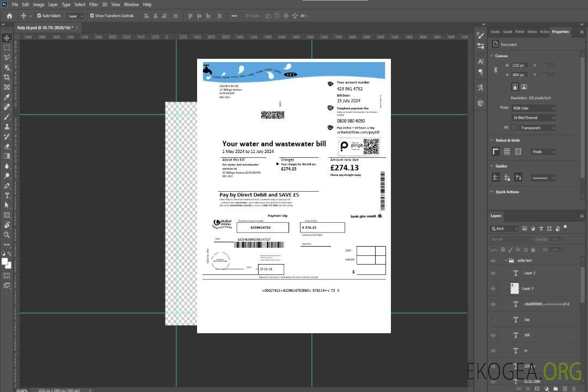This screenshot has width=588, height=392.
Task: Select the Rectangular Marquee tool
Action: coord(7,47)
